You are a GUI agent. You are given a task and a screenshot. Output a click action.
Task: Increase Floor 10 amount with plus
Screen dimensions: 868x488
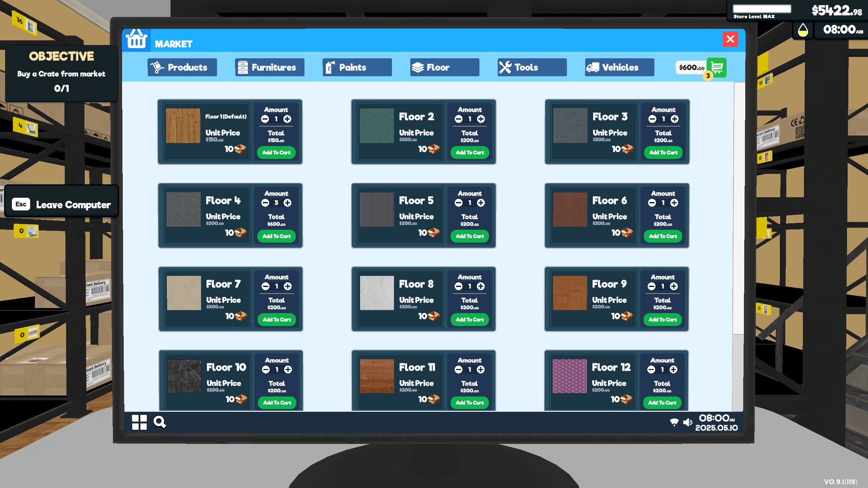tap(288, 369)
